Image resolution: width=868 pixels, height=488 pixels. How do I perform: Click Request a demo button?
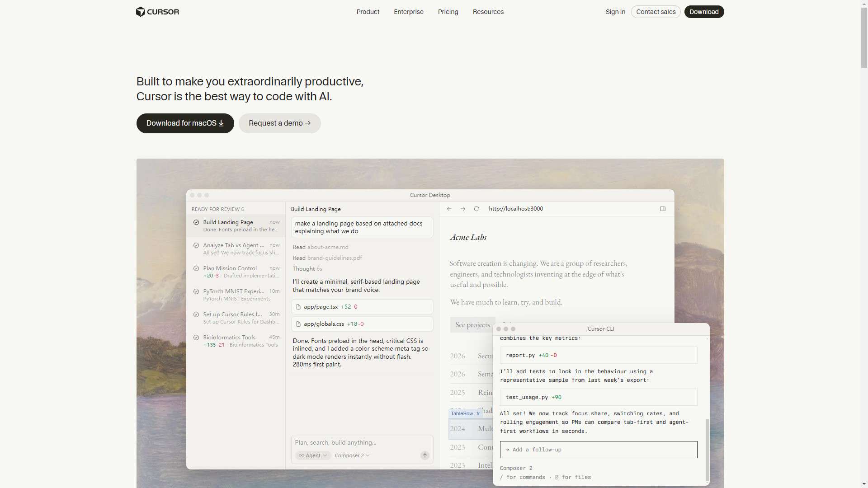coord(279,123)
